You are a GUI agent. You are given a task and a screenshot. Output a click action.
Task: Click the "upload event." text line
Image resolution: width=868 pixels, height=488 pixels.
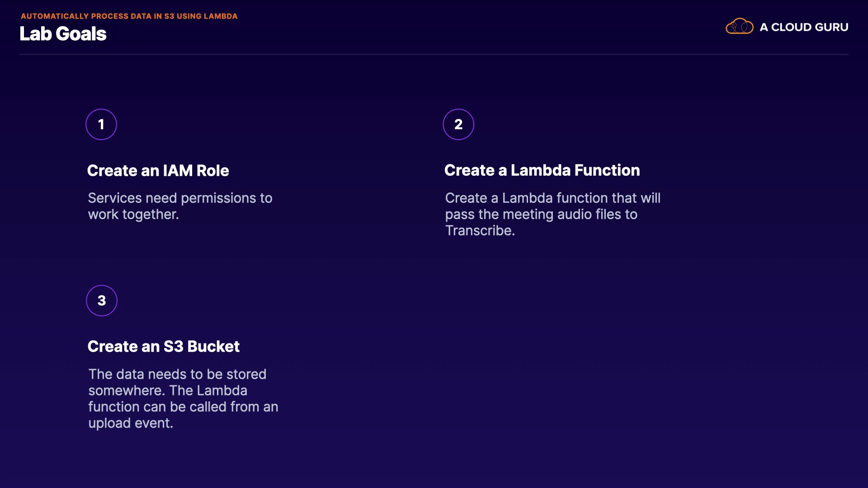(131, 423)
